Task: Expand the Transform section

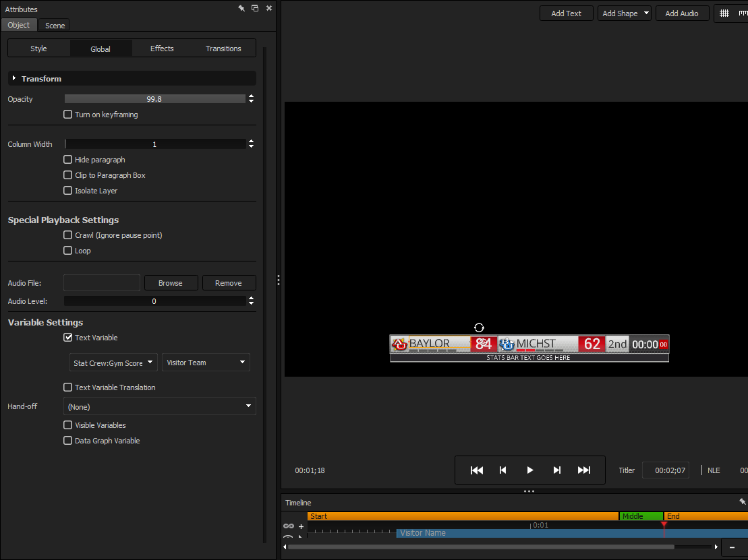Action: click(x=15, y=79)
